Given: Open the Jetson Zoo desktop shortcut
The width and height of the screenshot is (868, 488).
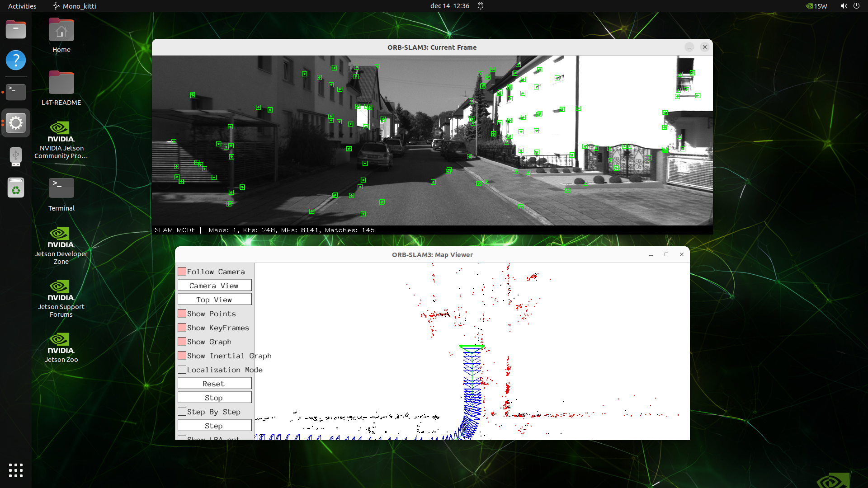Looking at the screenshot, I should [61, 347].
